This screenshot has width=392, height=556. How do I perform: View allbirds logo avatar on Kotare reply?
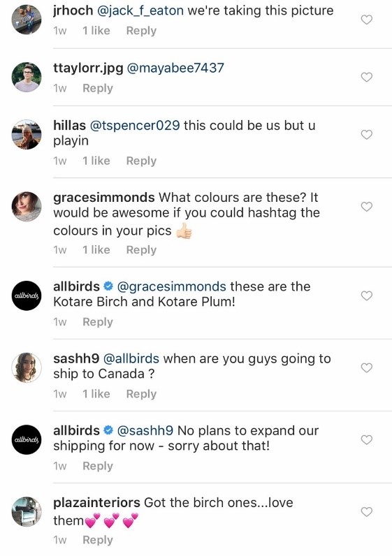27,295
